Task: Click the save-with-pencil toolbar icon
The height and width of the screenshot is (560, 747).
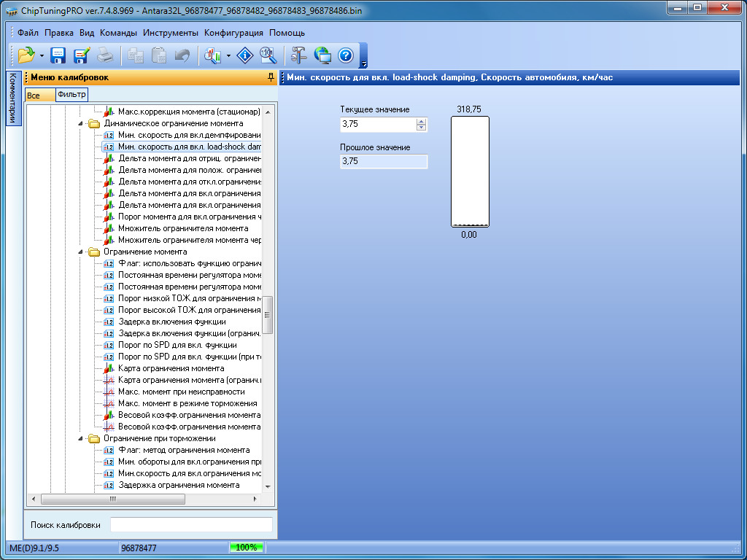Action: (x=81, y=55)
